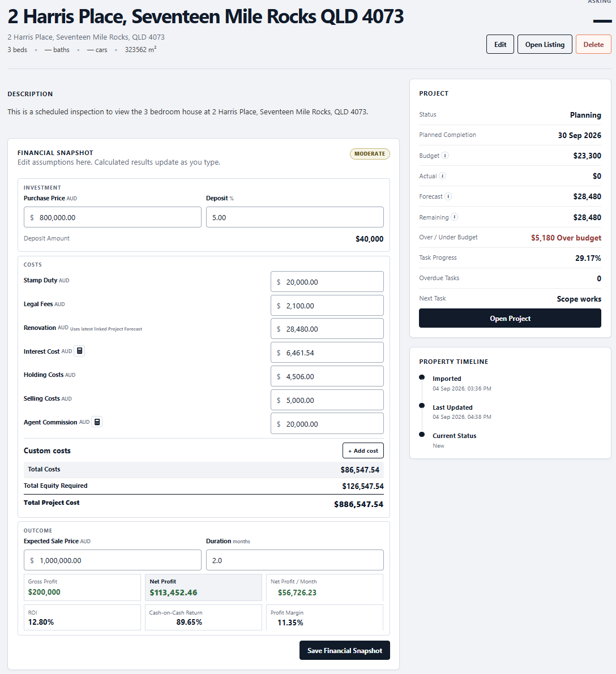Click the Deposit Amount $40,000 value
Image resolution: width=616 pixels, height=674 pixels.
pyautogui.click(x=370, y=239)
